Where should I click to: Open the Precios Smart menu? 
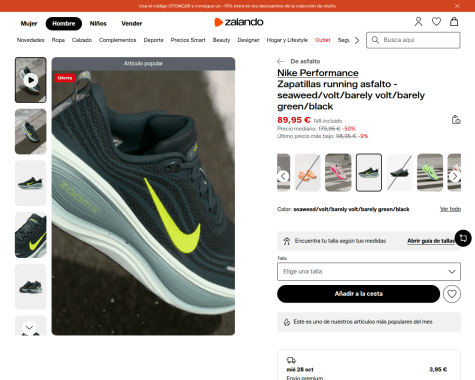pyautogui.click(x=188, y=40)
